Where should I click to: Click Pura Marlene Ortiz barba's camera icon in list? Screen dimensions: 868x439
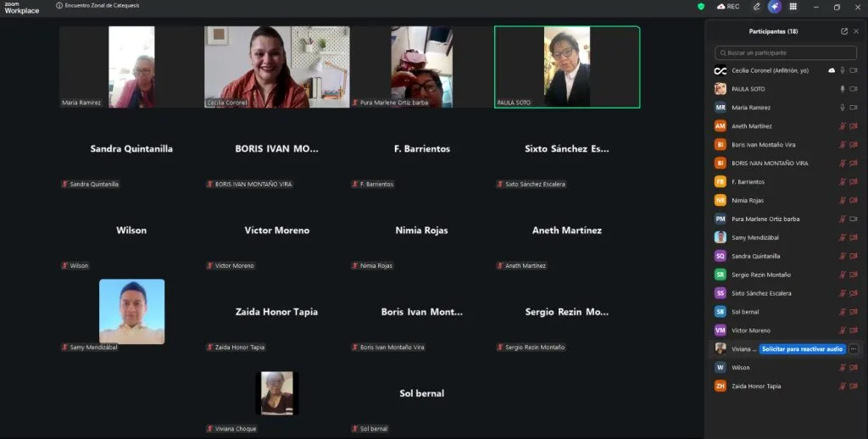point(854,219)
